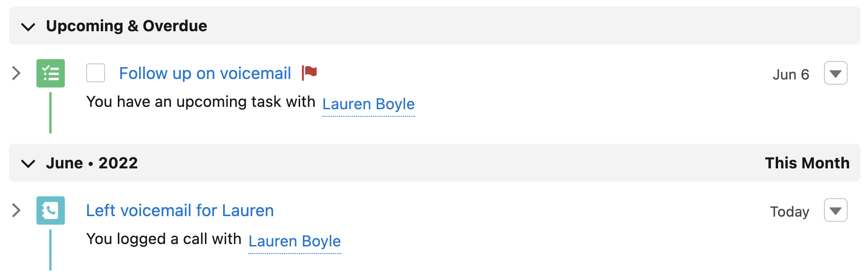Open Lauren Boyle from the upcoming task
Viewport: 868px width, 280px height.
pyautogui.click(x=368, y=104)
